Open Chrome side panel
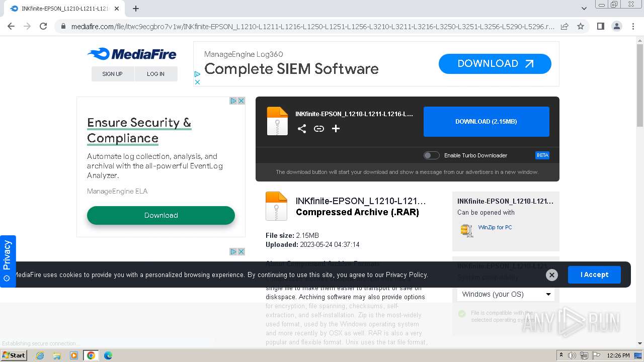 pos(600,26)
